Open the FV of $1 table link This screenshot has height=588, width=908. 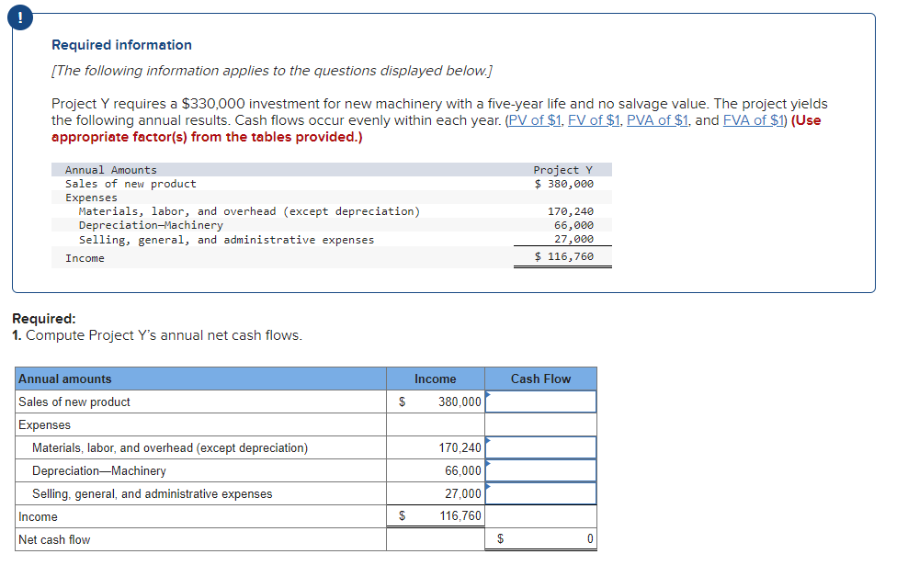click(595, 120)
